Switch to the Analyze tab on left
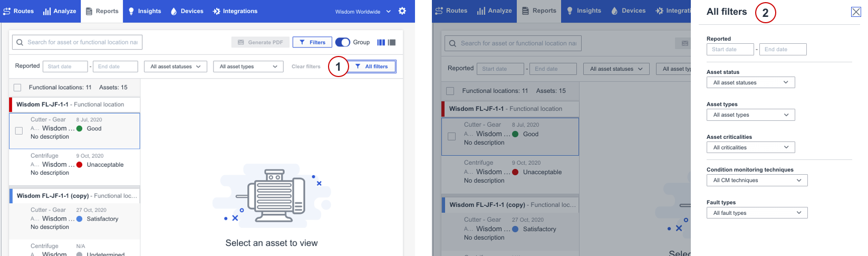 click(x=60, y=11)
